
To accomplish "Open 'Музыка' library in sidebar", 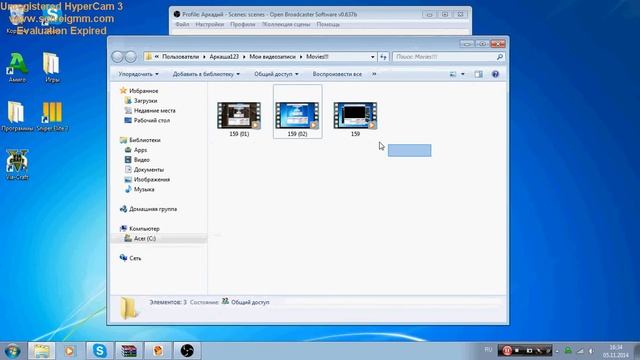I will (x=139, y=189).
